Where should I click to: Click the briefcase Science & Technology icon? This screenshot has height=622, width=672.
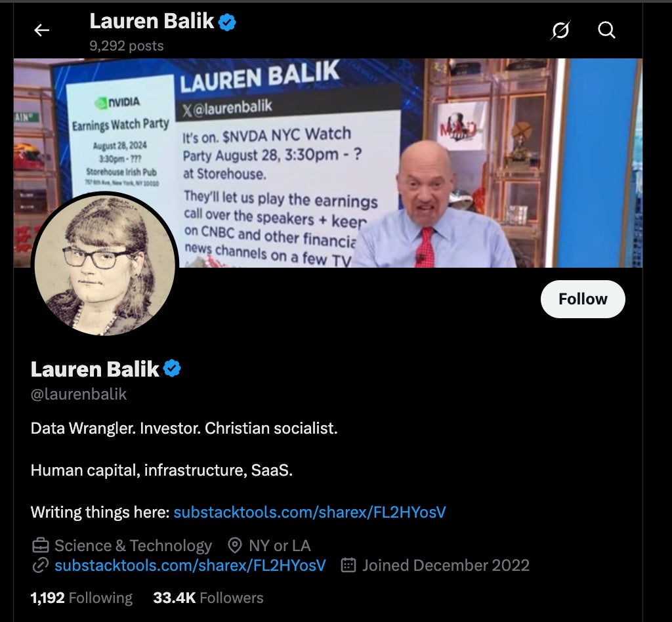41,545
